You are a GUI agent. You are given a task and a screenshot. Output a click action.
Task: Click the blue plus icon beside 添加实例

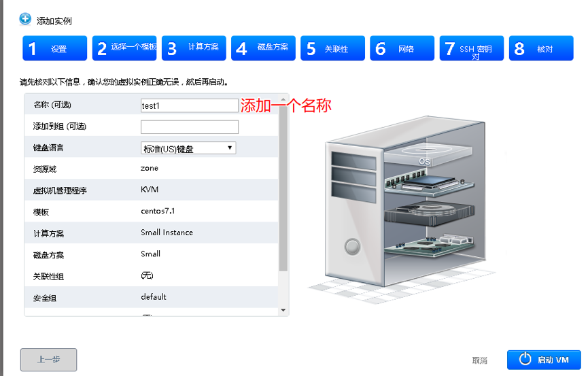[x=25, y=18]
